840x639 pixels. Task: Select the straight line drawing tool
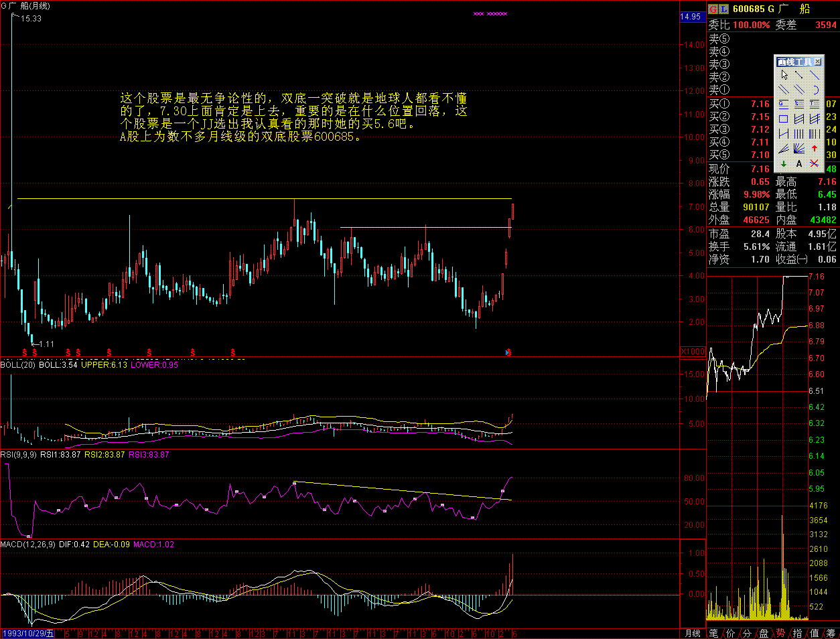tap(815, 74)
